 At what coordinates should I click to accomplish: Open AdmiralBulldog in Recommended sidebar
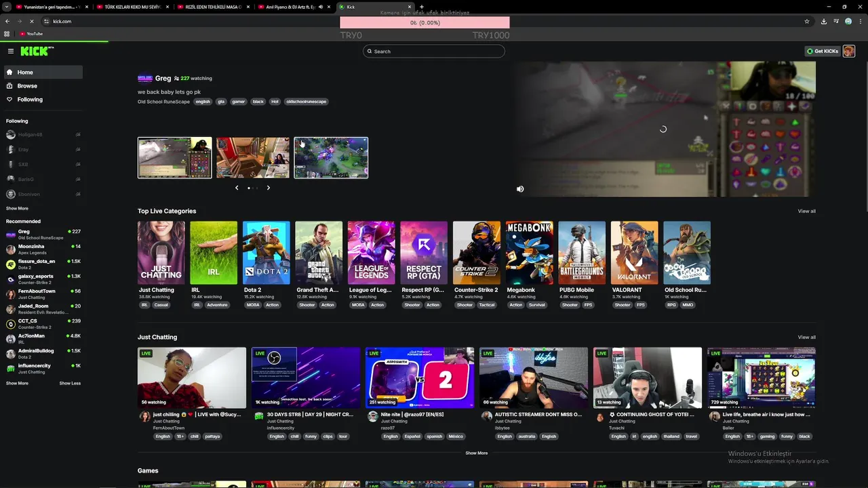click(43, 354)
